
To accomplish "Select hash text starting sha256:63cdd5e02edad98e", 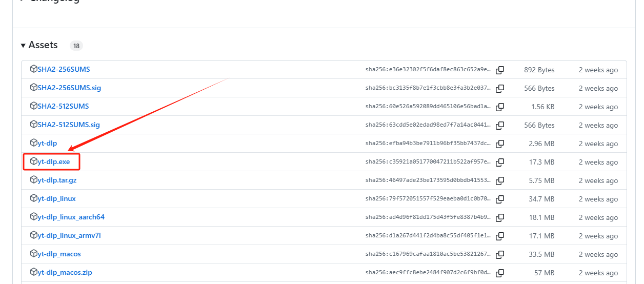I will (428, 125).
